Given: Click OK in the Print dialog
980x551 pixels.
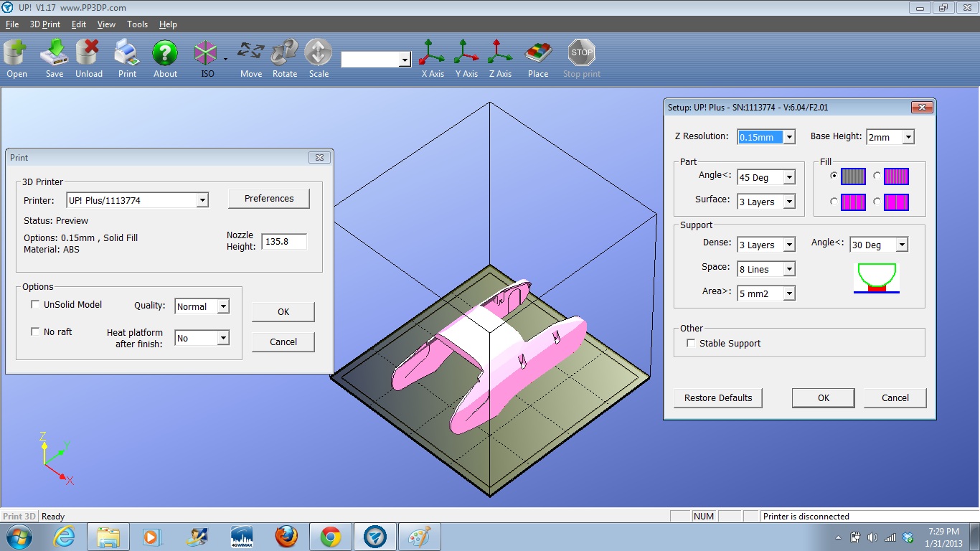Looking at the screenshot, I should pyautogui.click(x=283, y=311).
